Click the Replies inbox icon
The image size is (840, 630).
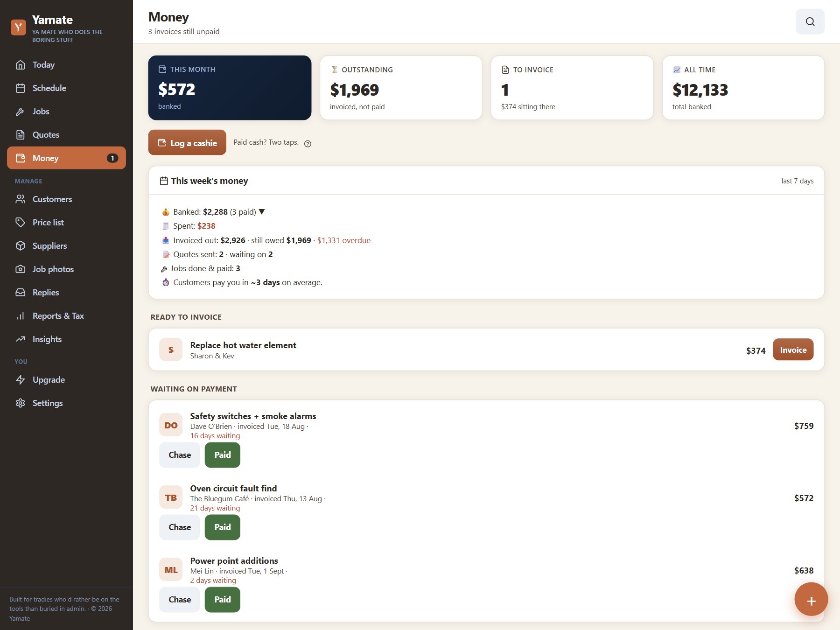21,293
